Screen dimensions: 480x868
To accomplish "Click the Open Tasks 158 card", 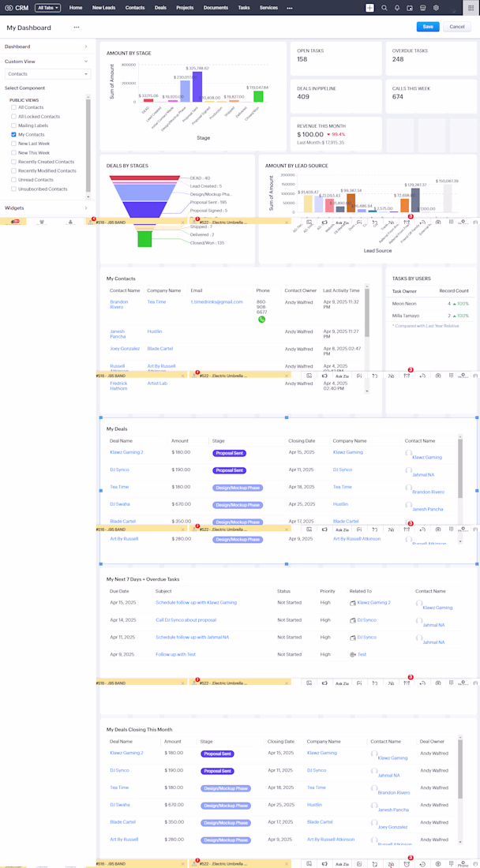I will click(336, 58).
